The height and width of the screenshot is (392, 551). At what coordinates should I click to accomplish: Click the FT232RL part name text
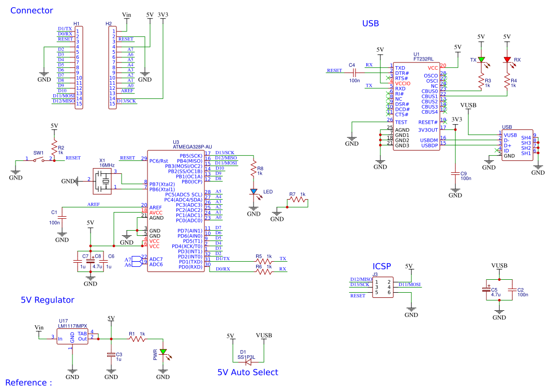(423, 59)
